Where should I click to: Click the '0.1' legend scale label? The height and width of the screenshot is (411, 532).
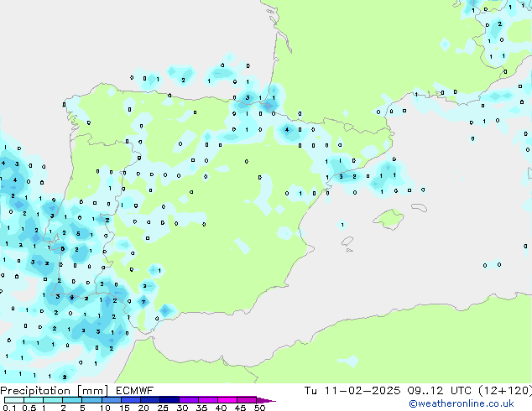(9, 408)
